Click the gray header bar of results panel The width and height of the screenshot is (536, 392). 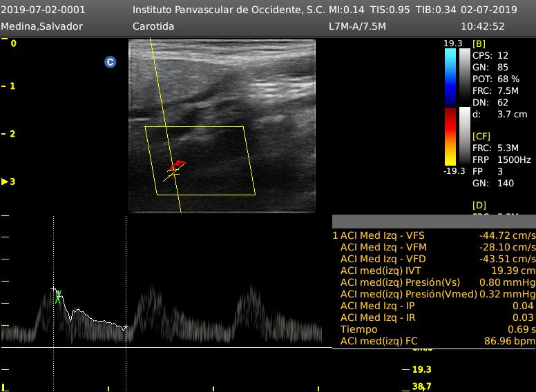tap(434, 222)
